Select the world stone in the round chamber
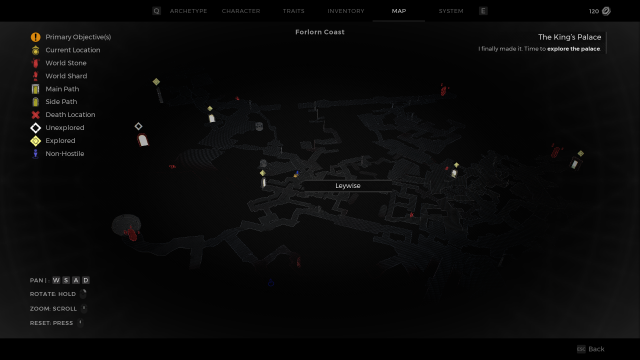Viewport: 640px width, 360px height. tap(131, 233)
